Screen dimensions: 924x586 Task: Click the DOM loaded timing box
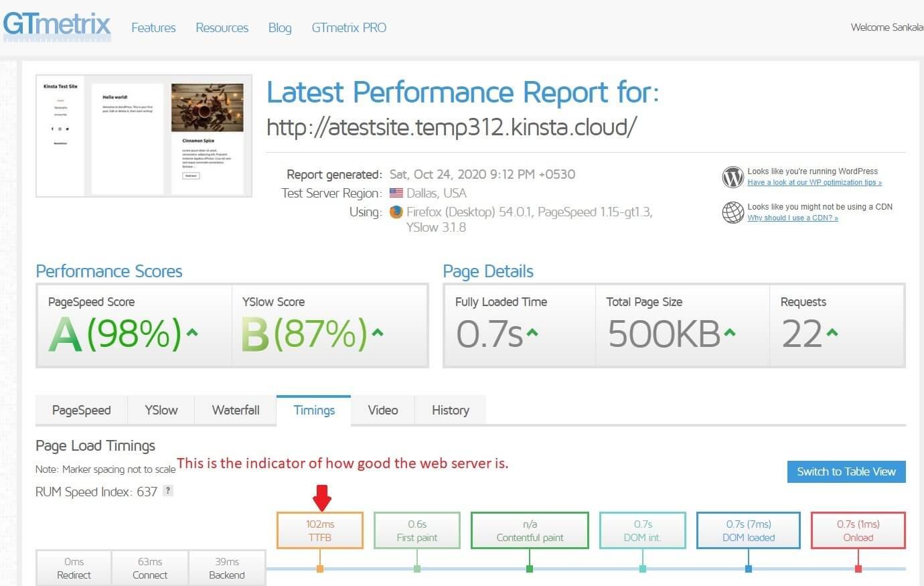click(749, 530)
